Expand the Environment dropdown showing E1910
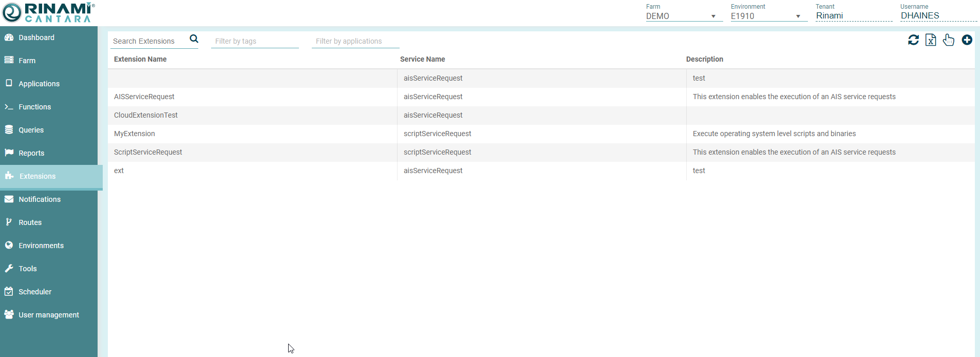980x357 pixels. [766, 16]
